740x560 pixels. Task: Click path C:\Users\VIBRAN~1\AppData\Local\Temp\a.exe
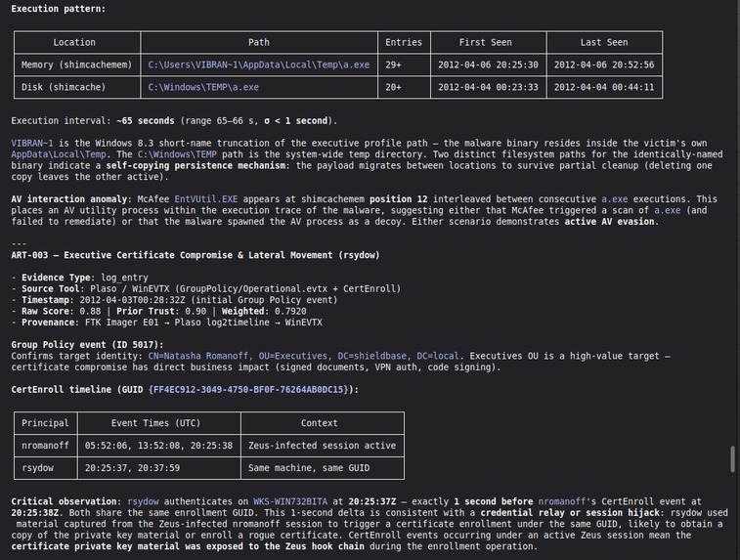259,65
